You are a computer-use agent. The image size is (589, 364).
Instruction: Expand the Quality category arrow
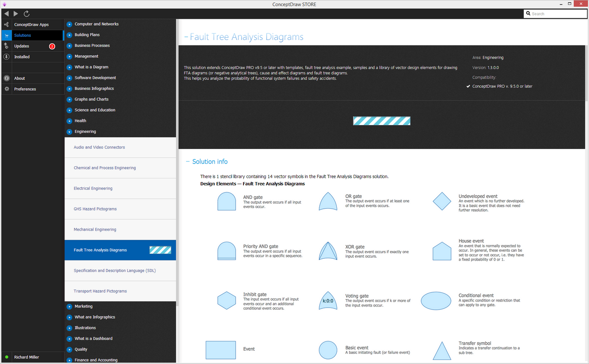(x=69, y=350)
